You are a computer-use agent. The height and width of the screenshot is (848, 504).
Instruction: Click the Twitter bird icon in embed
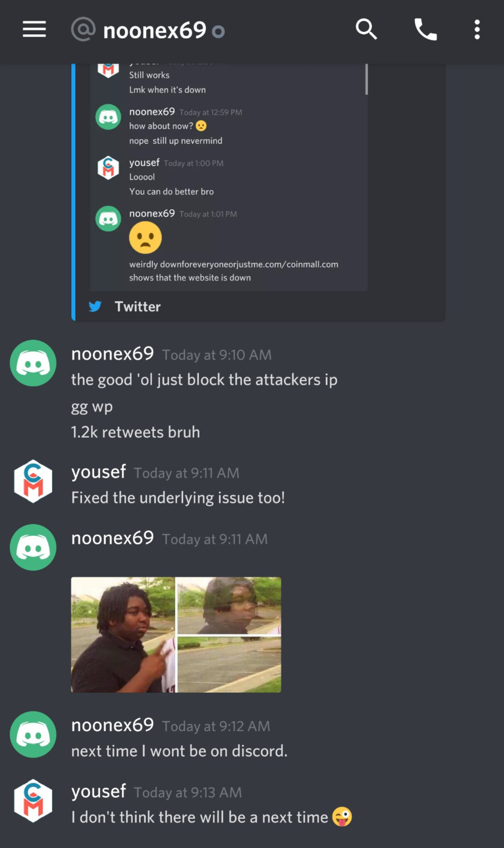(95, 306)
